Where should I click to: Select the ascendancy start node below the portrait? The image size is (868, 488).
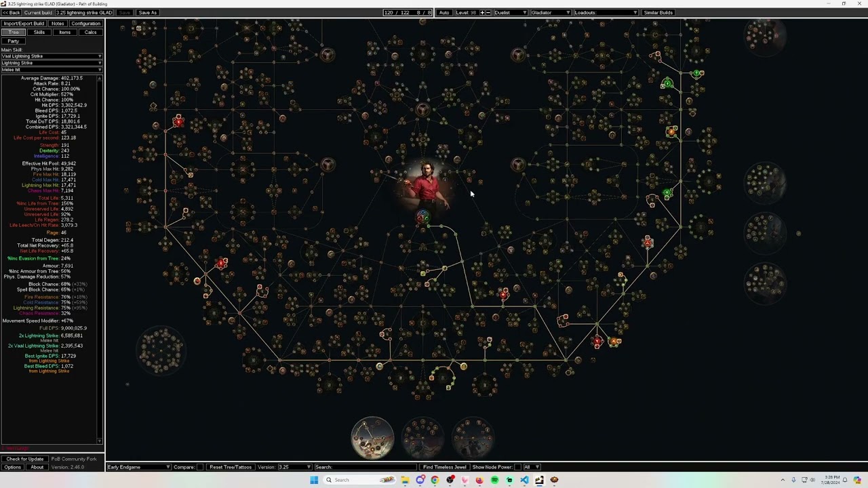(422, 217)
